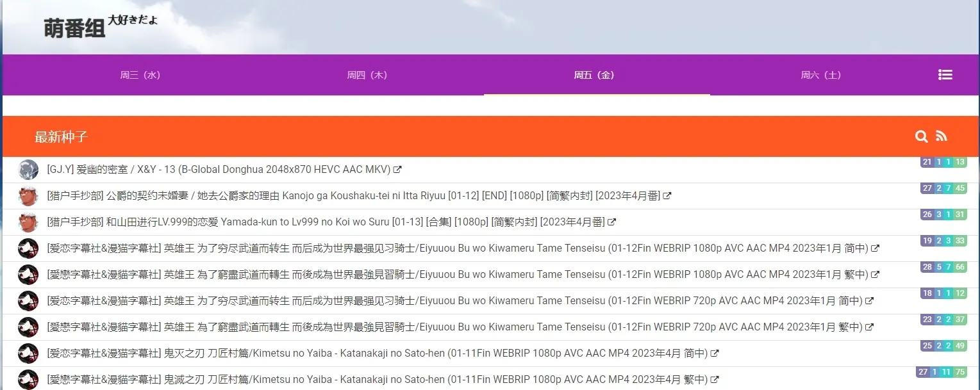Click the 鬼灭之刃 刀匠村篇 uploader avatar
Screen dimensions: 980x390
28,353
